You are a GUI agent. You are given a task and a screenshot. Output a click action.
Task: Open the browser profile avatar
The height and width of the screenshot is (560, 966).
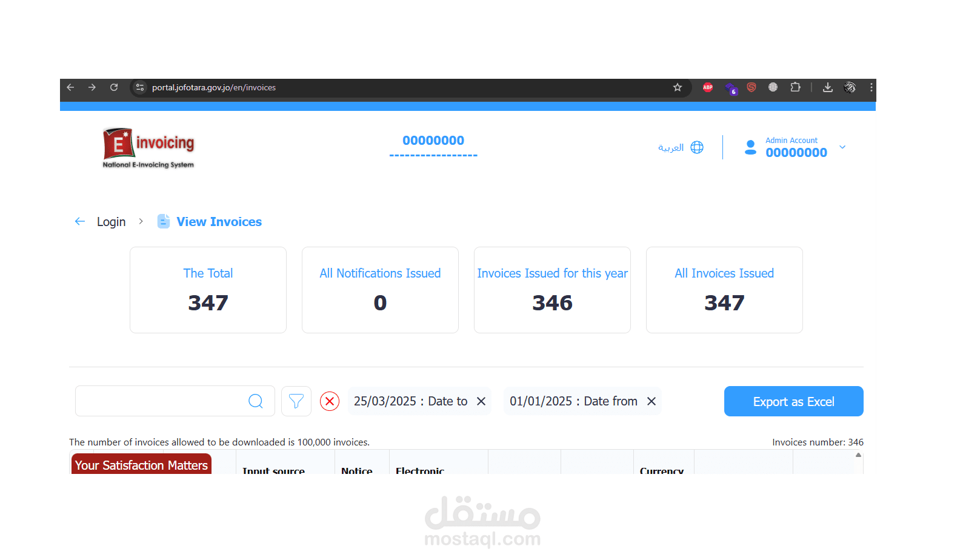[x=850, y=87]
